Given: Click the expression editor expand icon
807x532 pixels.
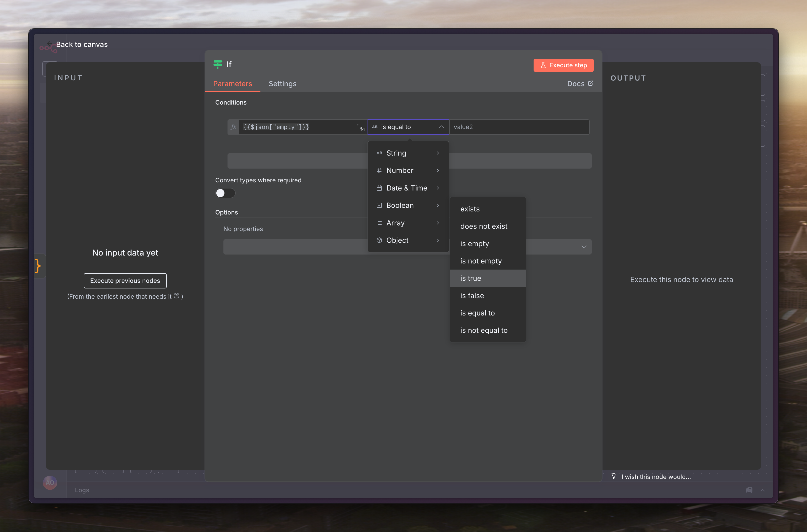Looking at the screenshot, I should [362, 129].
